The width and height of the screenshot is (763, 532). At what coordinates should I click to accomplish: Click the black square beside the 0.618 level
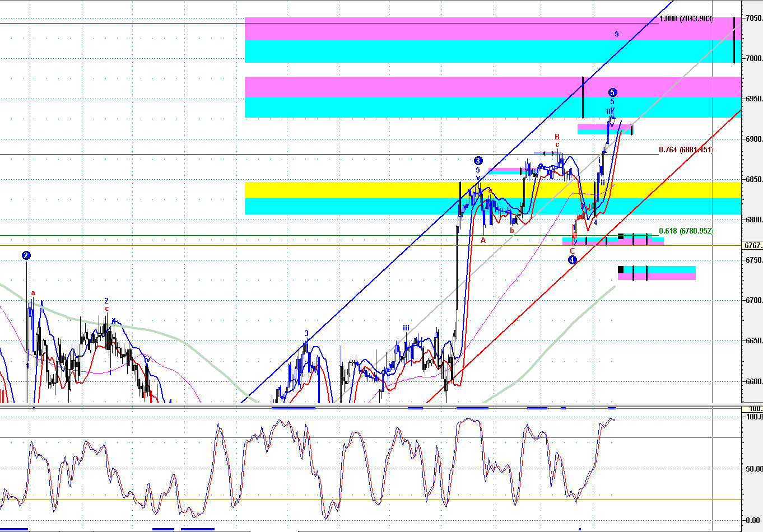621,236
